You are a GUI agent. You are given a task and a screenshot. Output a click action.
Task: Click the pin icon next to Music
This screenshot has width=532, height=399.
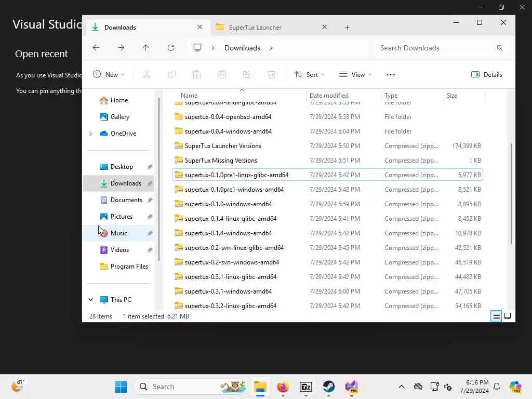(150, 233)
